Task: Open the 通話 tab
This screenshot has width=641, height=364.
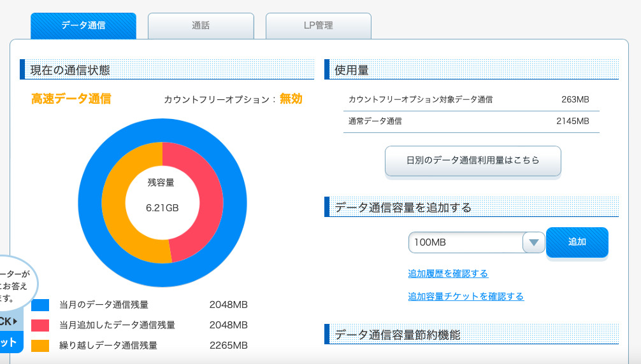Action: 201,26
